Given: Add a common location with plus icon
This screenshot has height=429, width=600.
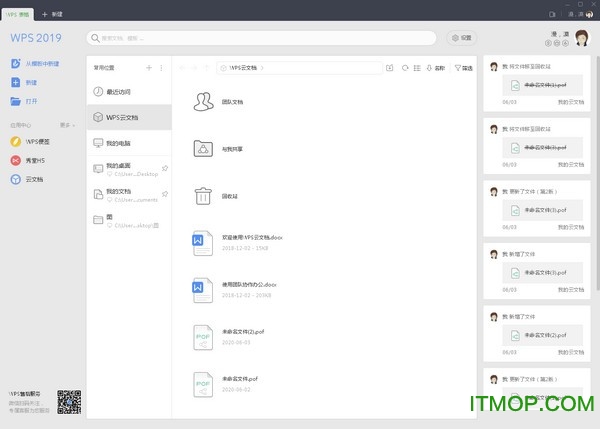Looking at the screenshot, I should click(x=149, y=68).
